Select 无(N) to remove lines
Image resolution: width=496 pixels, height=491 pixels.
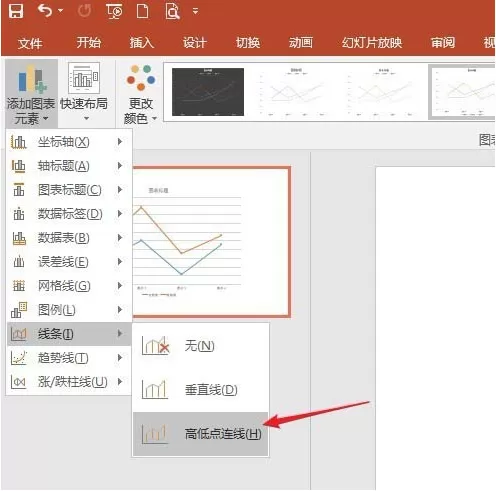pyautogui.click(x=200, y=346)
